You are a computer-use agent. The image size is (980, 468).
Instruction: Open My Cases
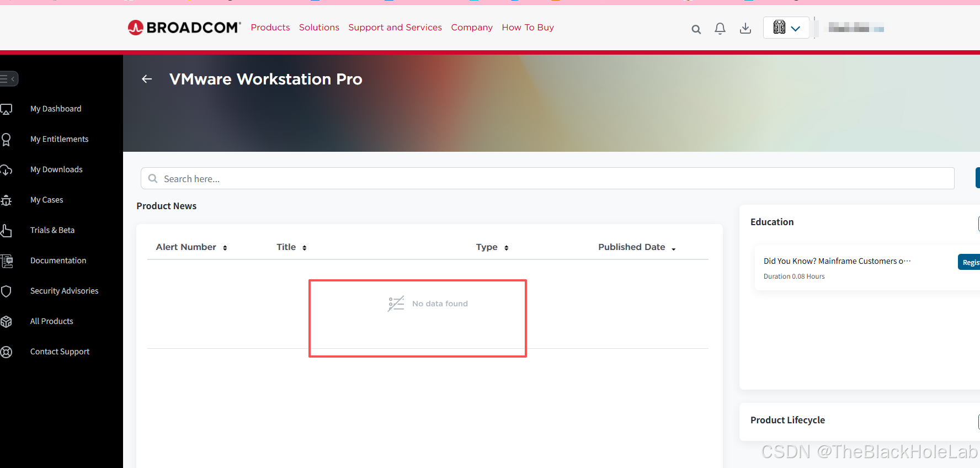tap(46, 200)
